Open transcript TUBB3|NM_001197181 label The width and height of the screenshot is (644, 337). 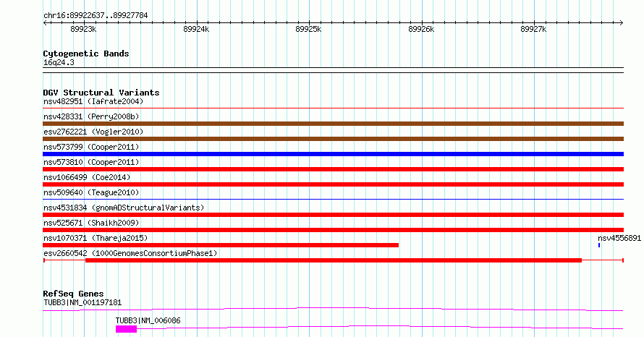tap(82, 303)
